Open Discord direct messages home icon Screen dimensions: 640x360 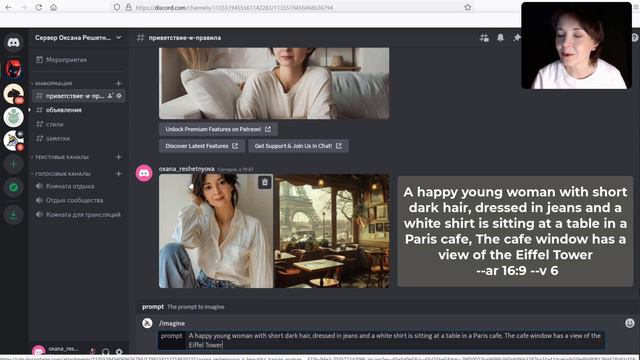[13, 42]
